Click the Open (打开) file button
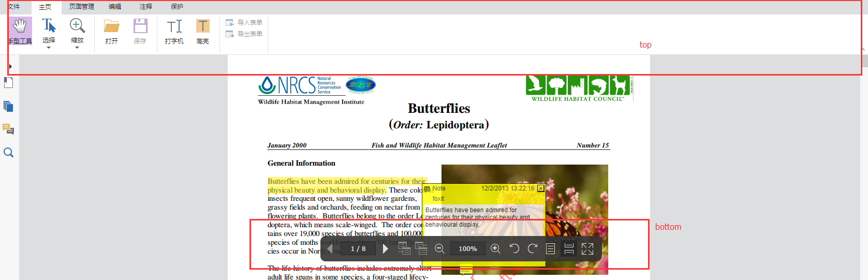The image size is (868, 280). pyautogui.click(x=111, y=31)
